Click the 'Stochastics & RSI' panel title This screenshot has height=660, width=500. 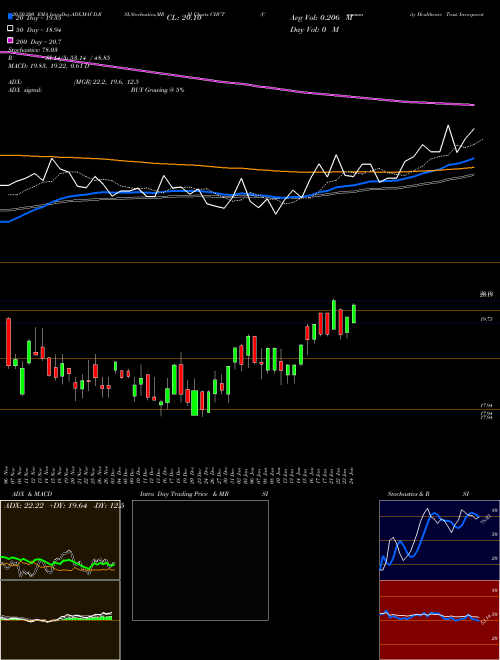coord(428,494)
